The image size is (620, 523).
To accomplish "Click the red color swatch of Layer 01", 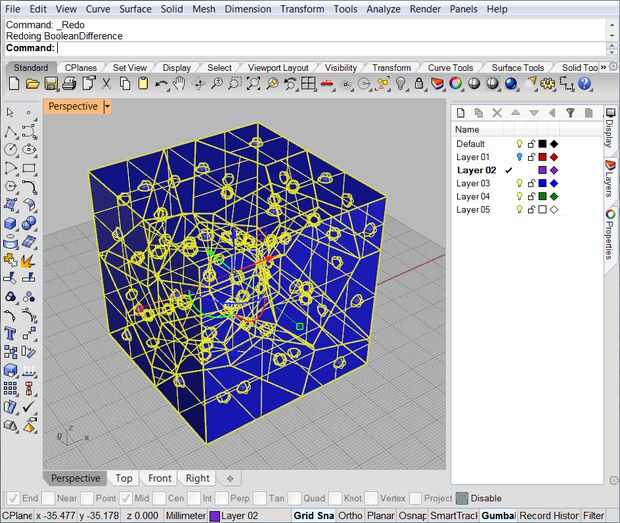I will click(x=541, y=157).
